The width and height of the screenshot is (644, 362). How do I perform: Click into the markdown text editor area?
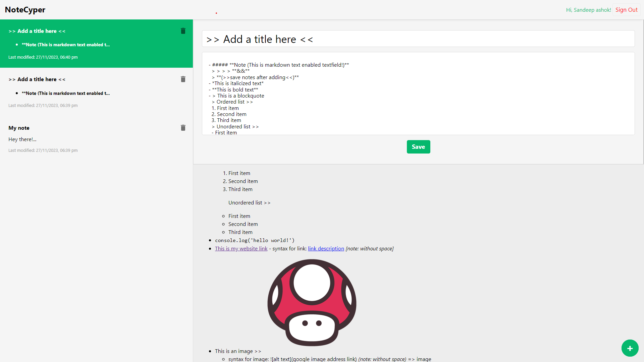pyautogui.click(x=418, y=94)
